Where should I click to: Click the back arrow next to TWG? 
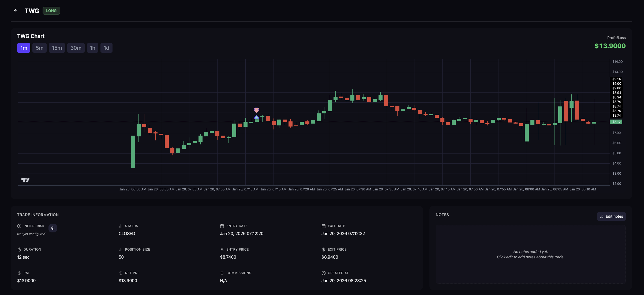[16, 11]
